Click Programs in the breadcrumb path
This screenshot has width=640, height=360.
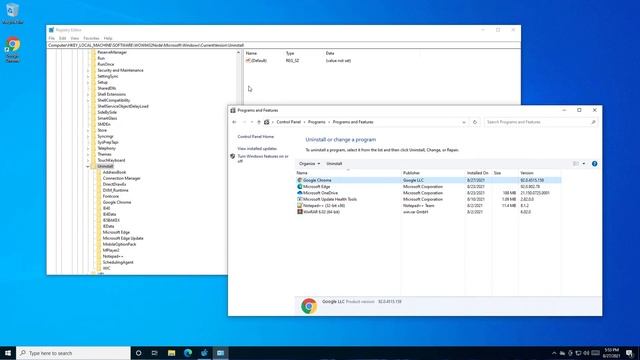[317, 122]
